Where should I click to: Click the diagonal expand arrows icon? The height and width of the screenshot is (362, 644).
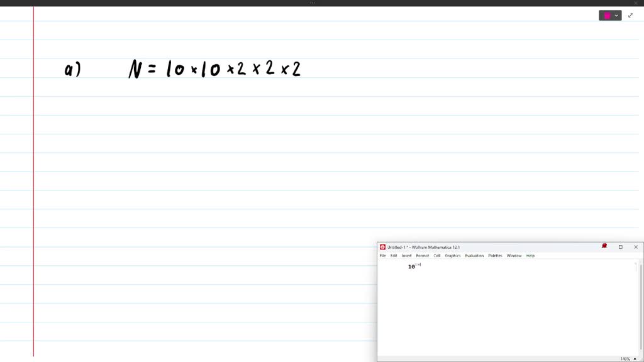point(630,16)
